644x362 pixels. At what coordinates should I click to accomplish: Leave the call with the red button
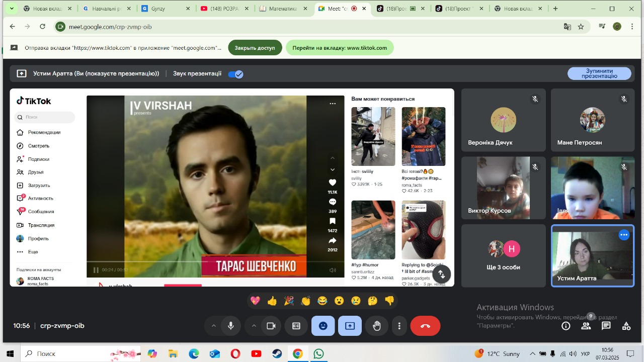[425, 326]
